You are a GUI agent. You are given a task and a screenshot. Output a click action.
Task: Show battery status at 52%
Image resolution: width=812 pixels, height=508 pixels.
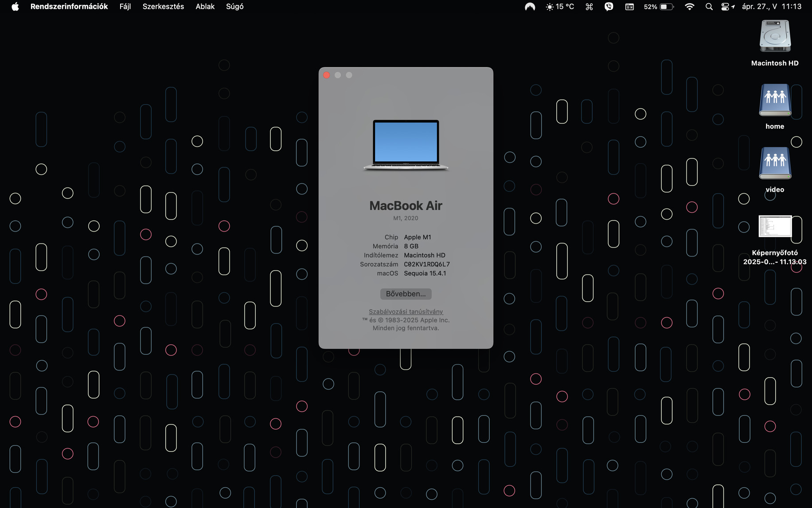[x=659, y=7]
